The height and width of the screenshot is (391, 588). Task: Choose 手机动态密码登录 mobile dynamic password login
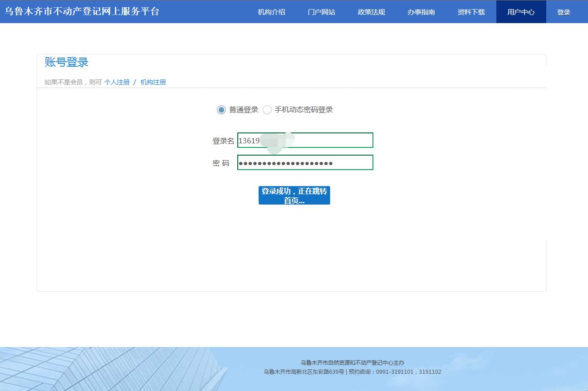(x=267, y=110)
